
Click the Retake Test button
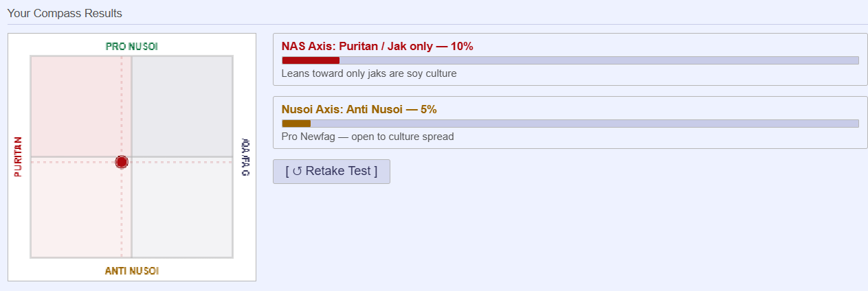(331, 172)
